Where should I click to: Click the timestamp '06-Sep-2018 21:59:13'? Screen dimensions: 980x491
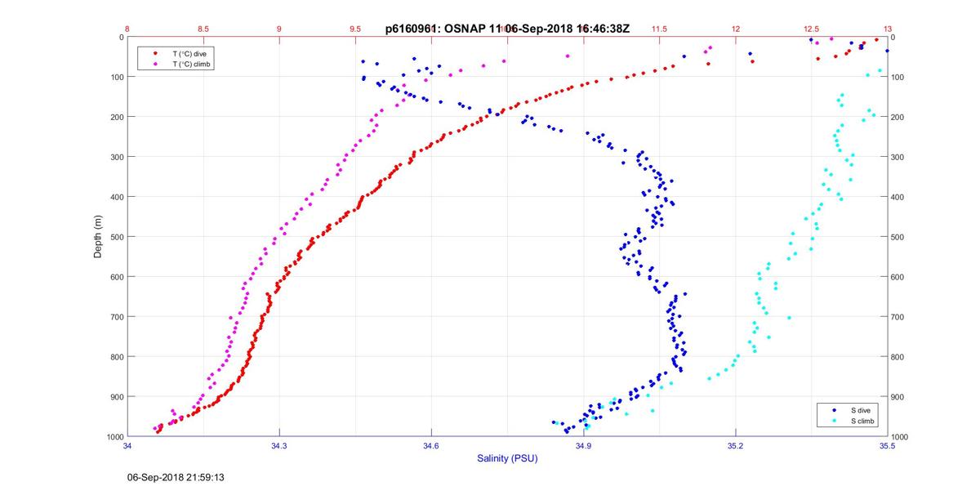pyautogui.click(x=175, y=476)
